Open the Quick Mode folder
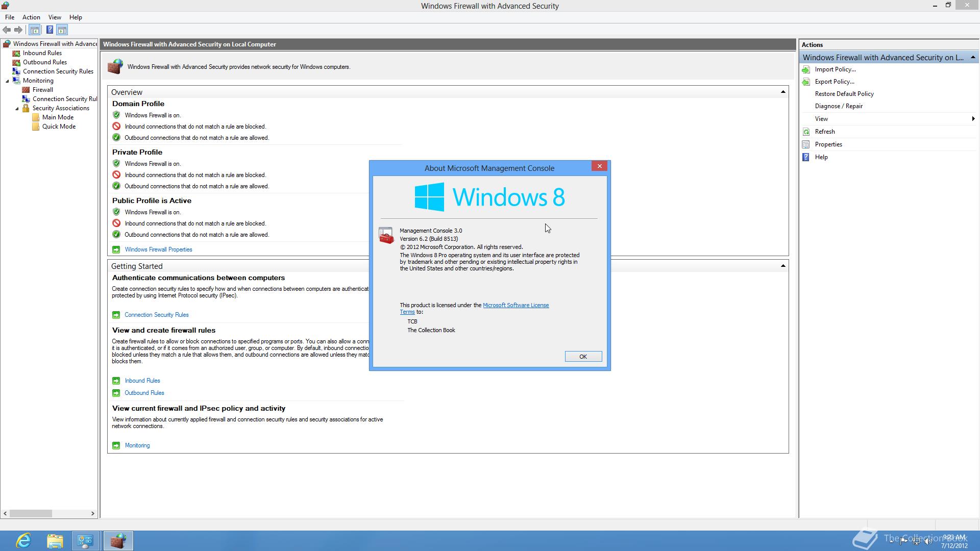This screenshot has height=551, width=980. tap(59, 127)
